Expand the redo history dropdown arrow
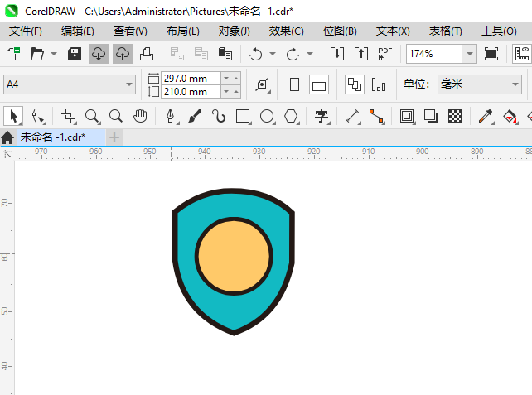Screen dimensions: 532x395 [310, 54]
